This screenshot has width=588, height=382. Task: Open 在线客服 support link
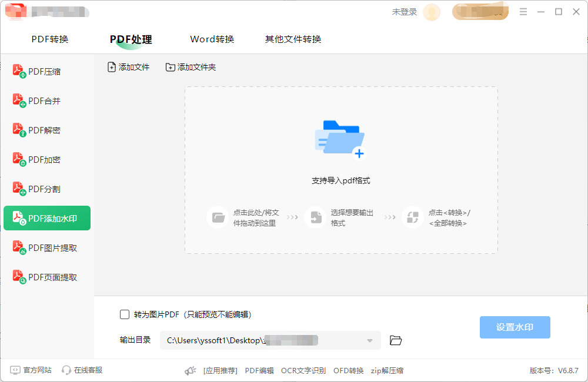click(88, 370)
